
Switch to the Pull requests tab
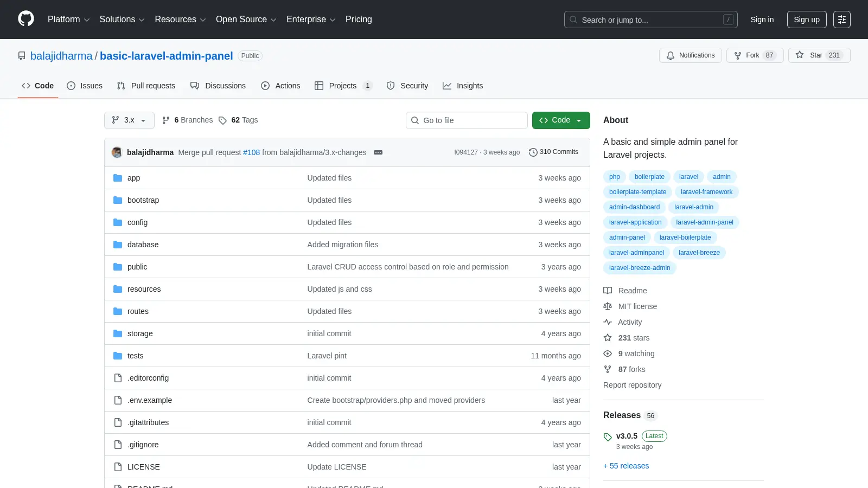click(146, 86)
